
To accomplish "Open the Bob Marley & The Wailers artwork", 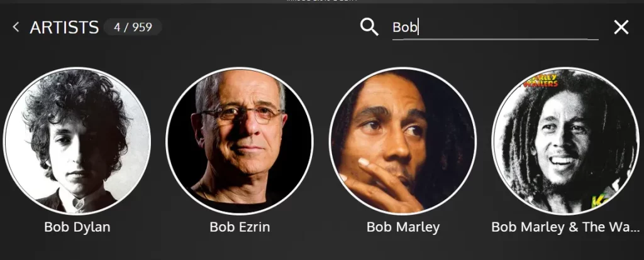I will click(565, 141).
